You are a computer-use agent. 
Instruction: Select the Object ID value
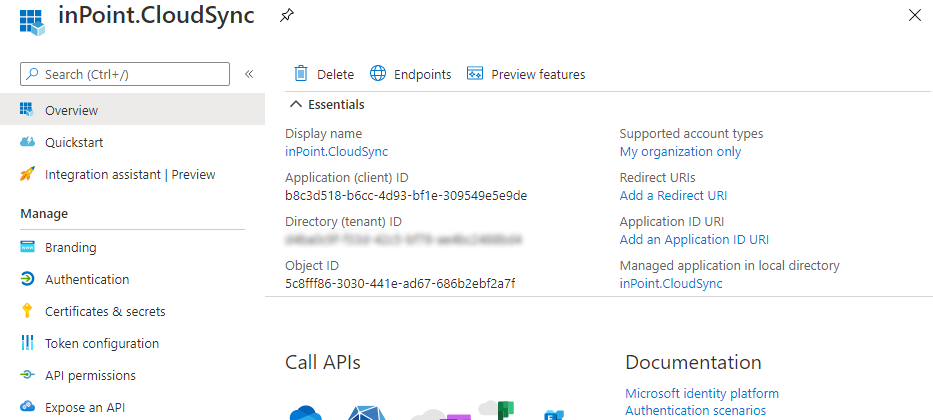[x=400, y=283]
